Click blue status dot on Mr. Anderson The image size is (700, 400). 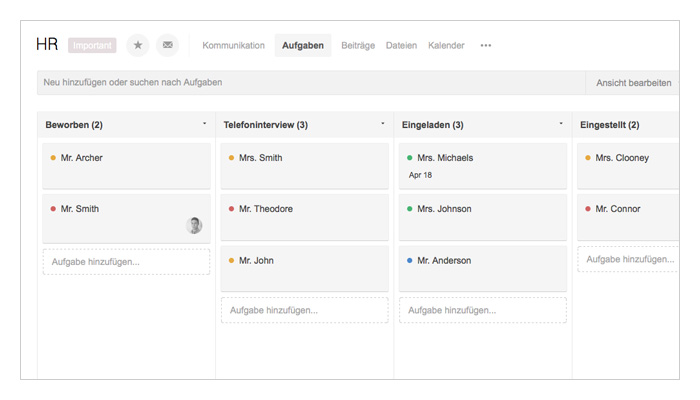pos(410,261)
